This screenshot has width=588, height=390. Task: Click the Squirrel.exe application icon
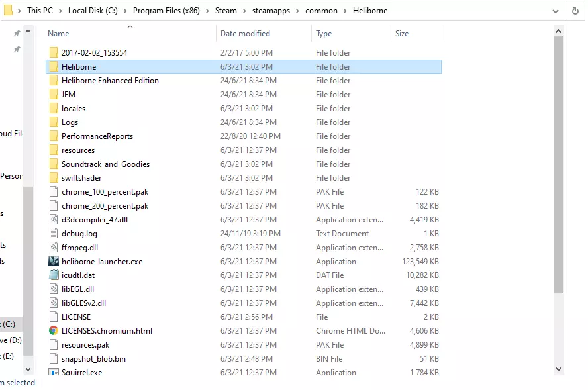[54, 372]
